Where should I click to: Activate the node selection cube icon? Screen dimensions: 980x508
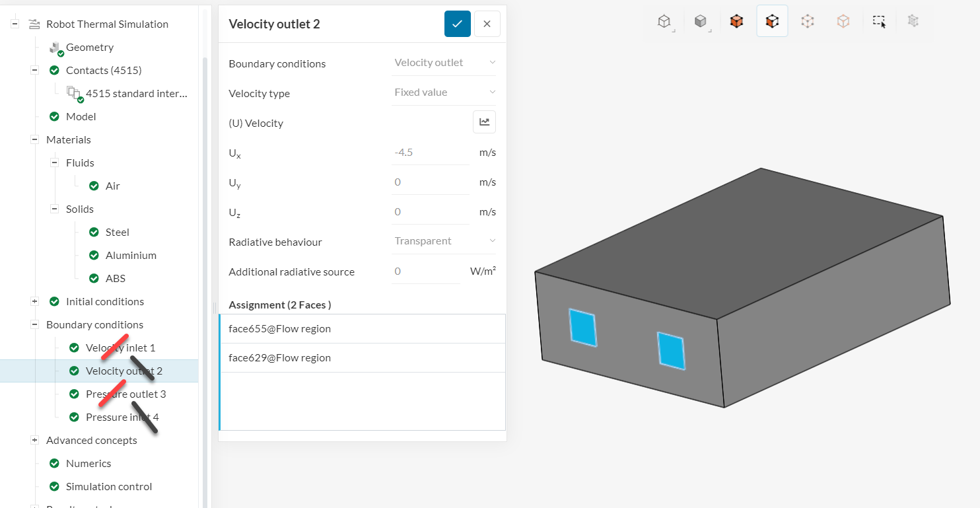tap(843, 21)
